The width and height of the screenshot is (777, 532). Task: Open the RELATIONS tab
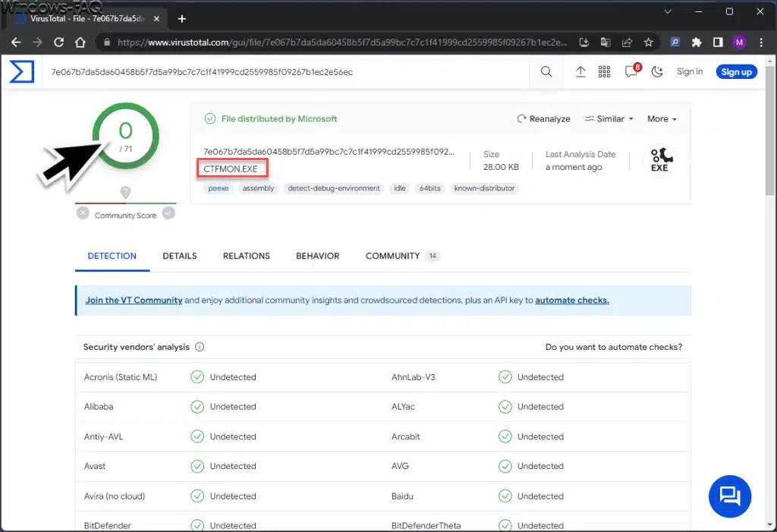(247, 256)
